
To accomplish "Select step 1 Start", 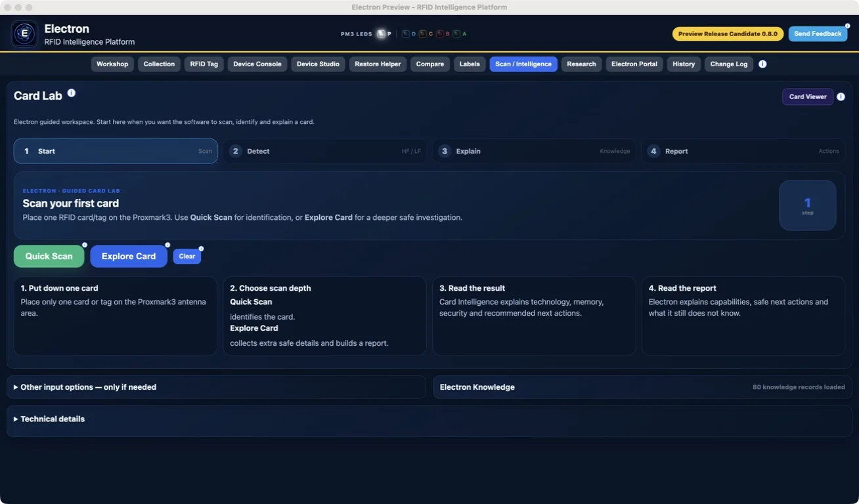I will [x=116, y=151].
